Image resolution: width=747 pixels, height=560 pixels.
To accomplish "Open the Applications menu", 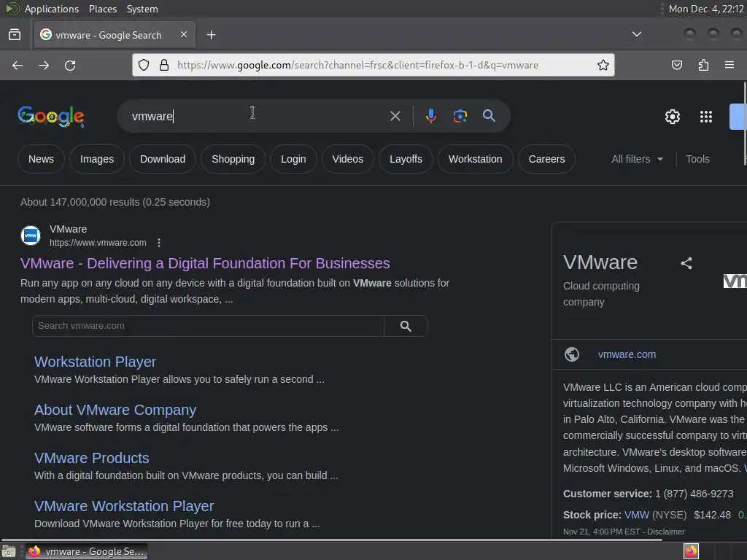I will tap(52, 9).
